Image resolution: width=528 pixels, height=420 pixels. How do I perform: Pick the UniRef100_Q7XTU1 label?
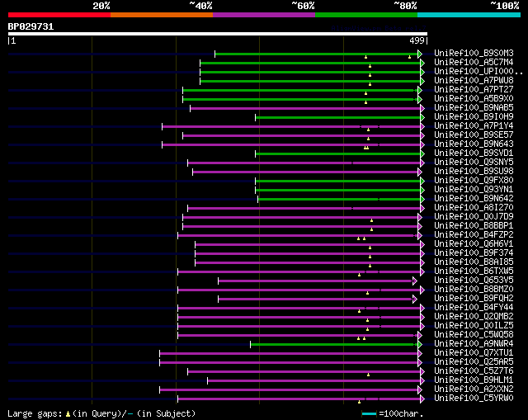[474, 353]
